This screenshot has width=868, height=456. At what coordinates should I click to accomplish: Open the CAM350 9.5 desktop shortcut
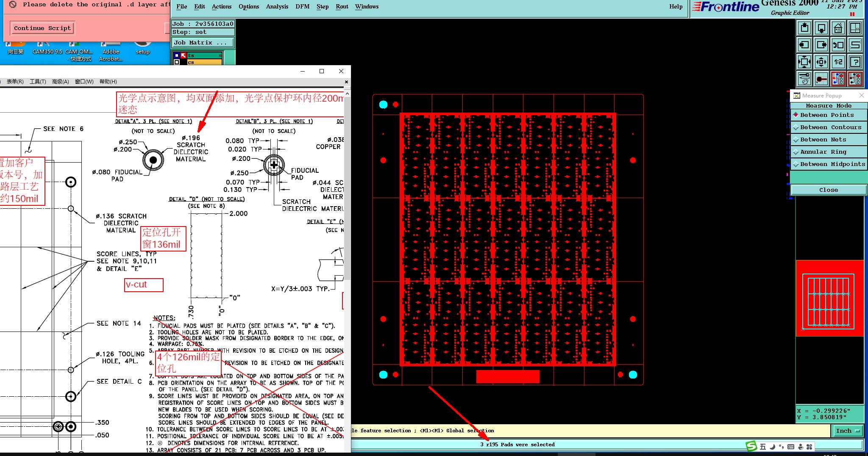tap(47, 47)
